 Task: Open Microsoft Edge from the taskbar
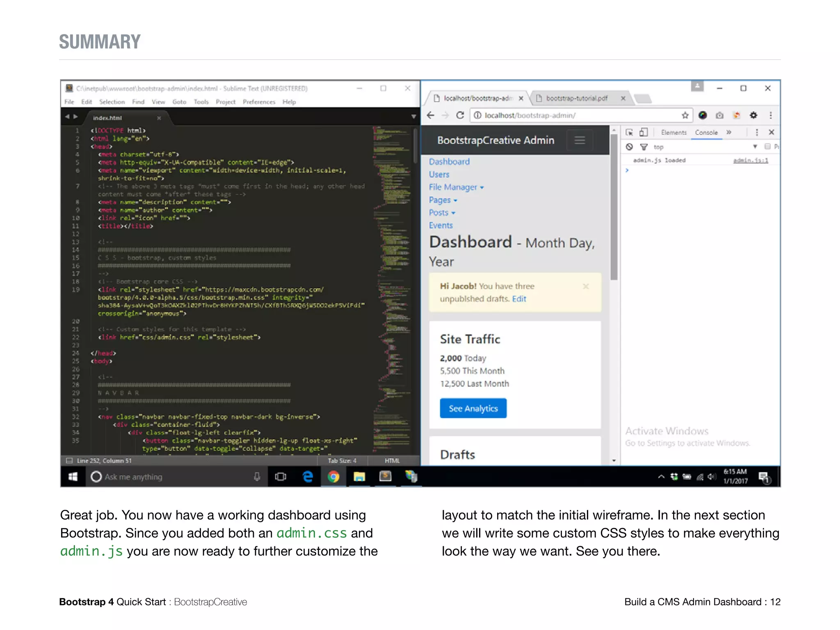[x=308, y=477]
